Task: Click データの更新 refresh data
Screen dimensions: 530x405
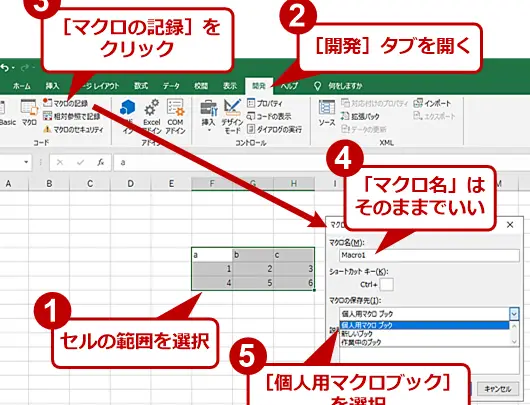Action: [364, 129]
